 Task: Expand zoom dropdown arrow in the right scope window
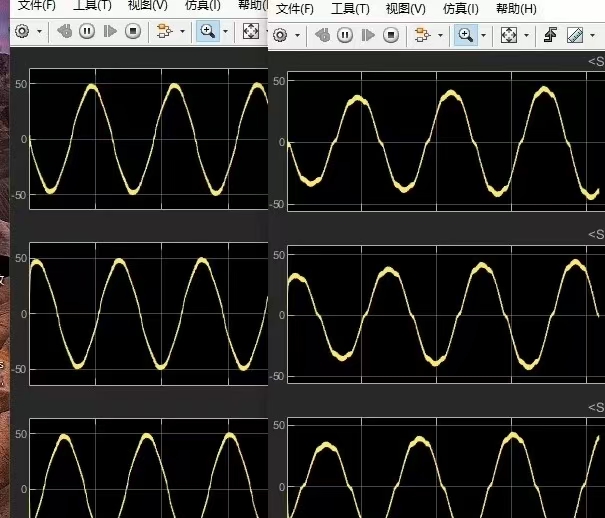[483, 35]
